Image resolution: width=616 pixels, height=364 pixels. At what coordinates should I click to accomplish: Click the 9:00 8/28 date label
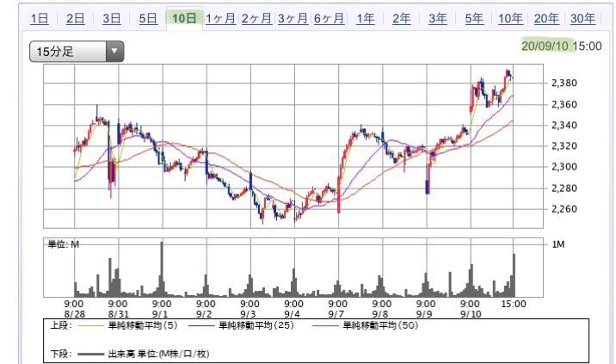[74, 309]
